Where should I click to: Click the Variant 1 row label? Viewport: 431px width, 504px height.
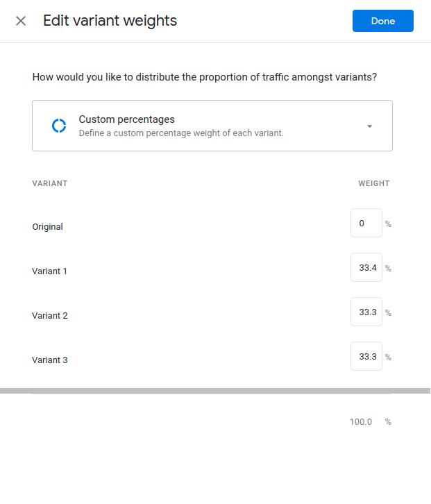click(49, 271)
